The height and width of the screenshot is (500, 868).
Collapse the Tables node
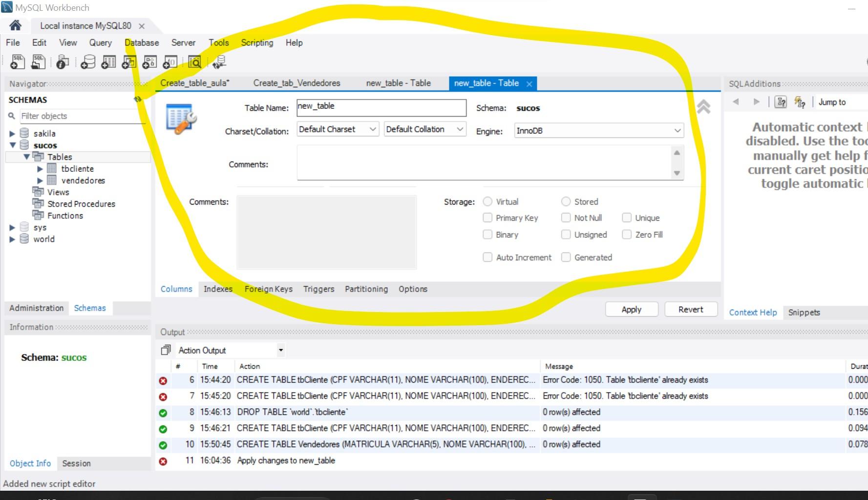coord(26,157)
